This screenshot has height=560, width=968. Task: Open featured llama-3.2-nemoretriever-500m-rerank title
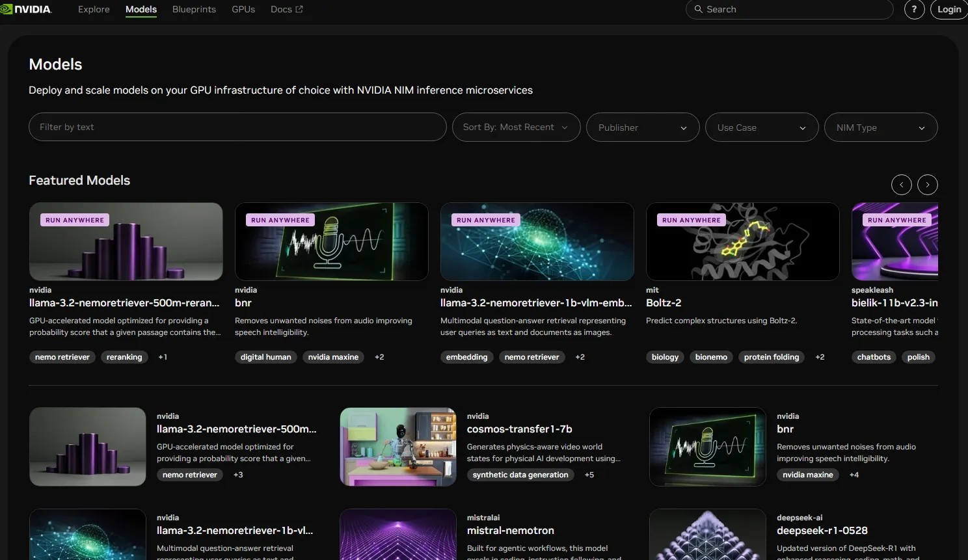(x=124, y=303)
